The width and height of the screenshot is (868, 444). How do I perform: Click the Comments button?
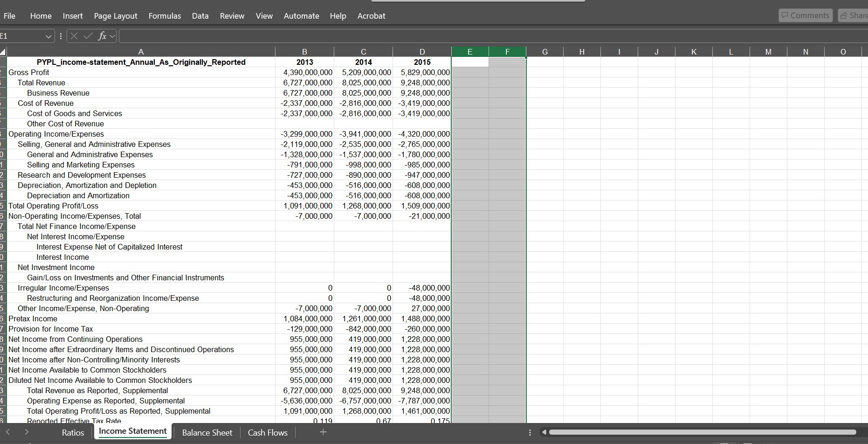[805, 15]
